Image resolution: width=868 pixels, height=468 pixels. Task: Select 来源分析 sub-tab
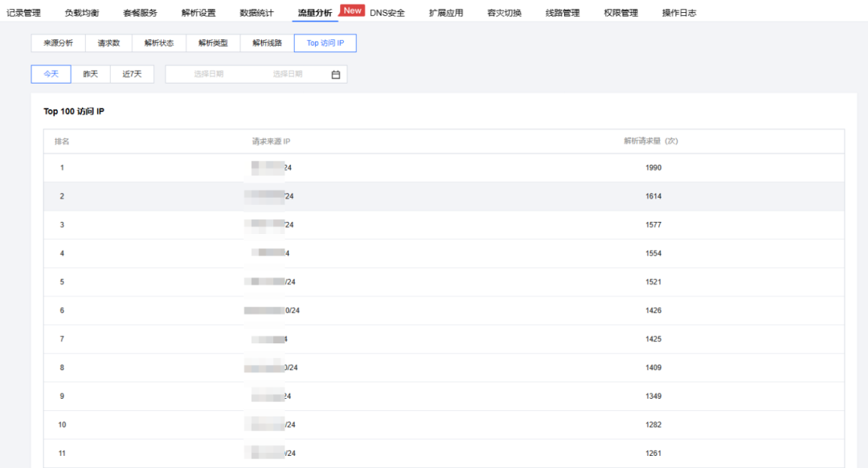58,43
